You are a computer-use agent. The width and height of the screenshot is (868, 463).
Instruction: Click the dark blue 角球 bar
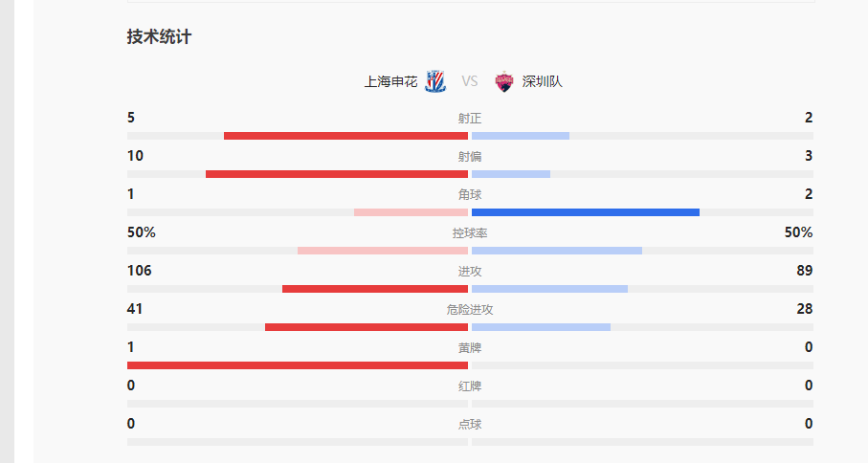586,212
